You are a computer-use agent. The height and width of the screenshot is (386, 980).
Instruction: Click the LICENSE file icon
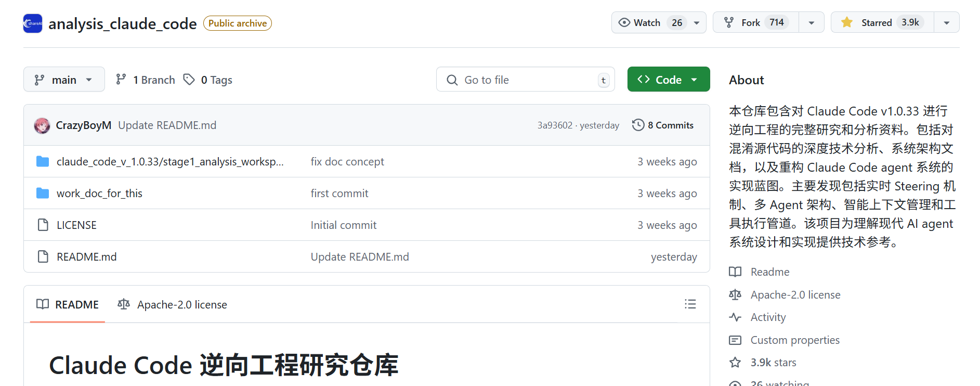pyautogui.click(x=43, y=225)
